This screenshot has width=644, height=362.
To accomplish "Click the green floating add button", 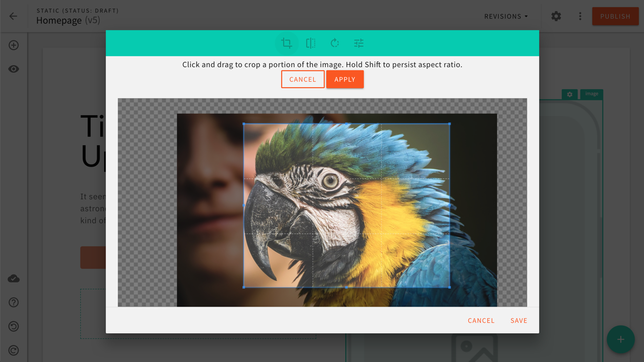I will [620, 339].
